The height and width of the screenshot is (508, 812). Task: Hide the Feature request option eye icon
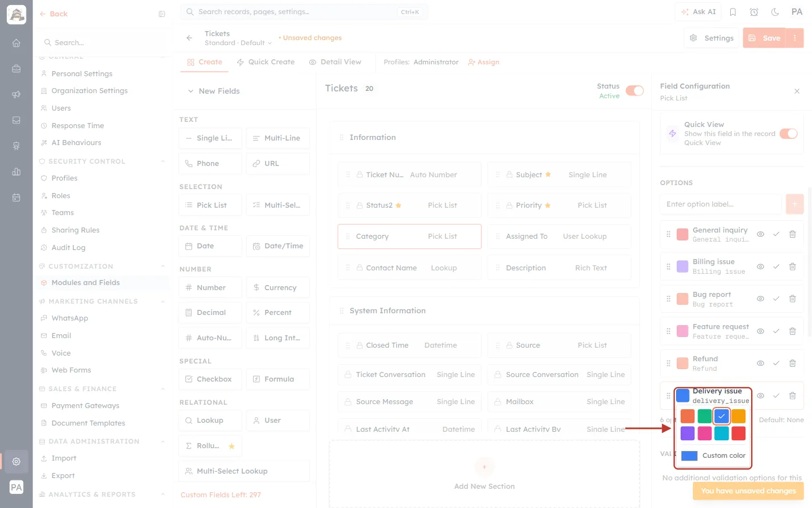click(760, 331)
